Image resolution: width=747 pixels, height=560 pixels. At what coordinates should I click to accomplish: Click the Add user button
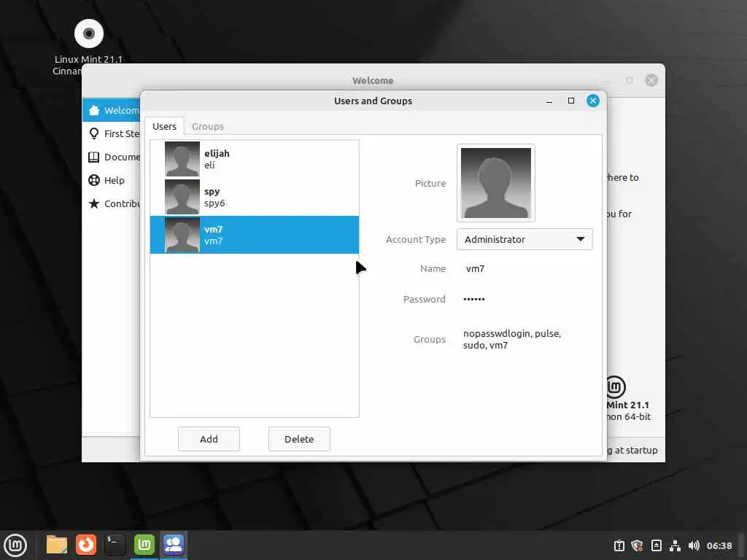tap(209, 439)
